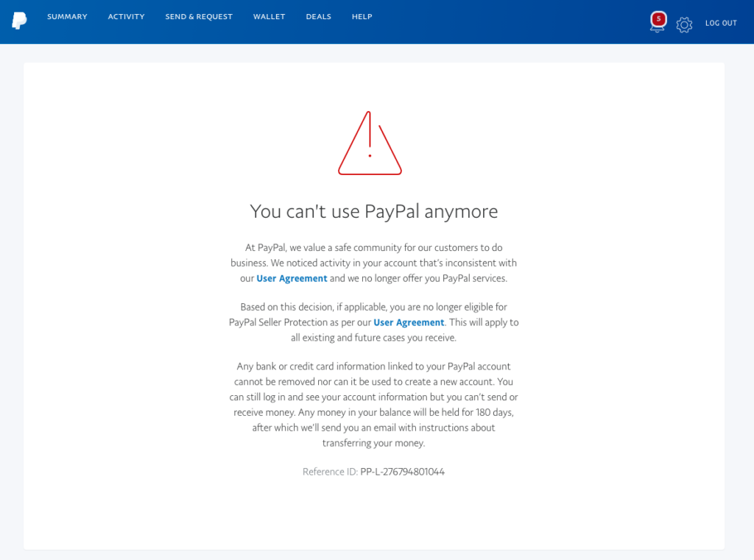
Task: Click the red notification count badge
Action: pyautogui.click(x=658, y=19)
